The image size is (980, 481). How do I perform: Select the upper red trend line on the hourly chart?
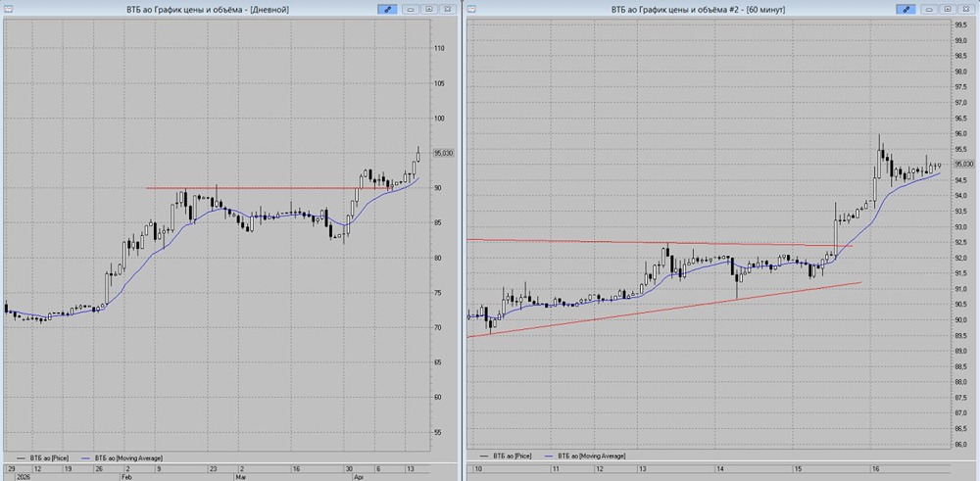[660, 242]
